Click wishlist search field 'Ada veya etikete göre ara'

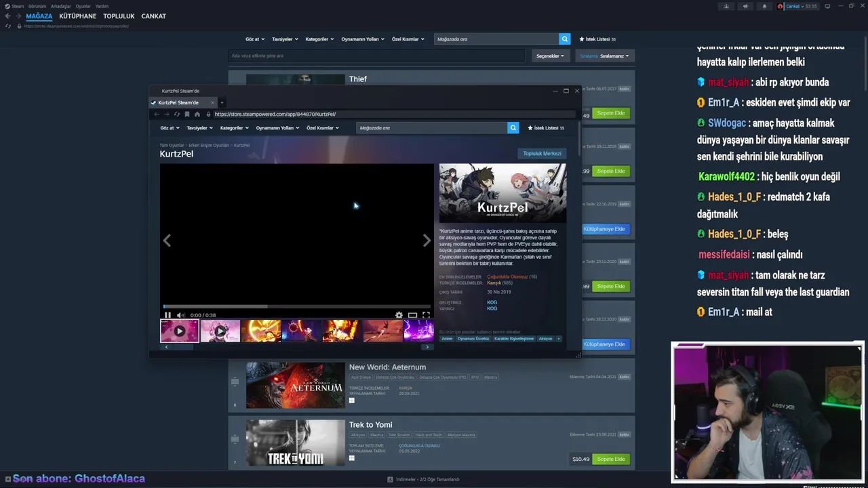pyautogui.click(x=376, y=56)
